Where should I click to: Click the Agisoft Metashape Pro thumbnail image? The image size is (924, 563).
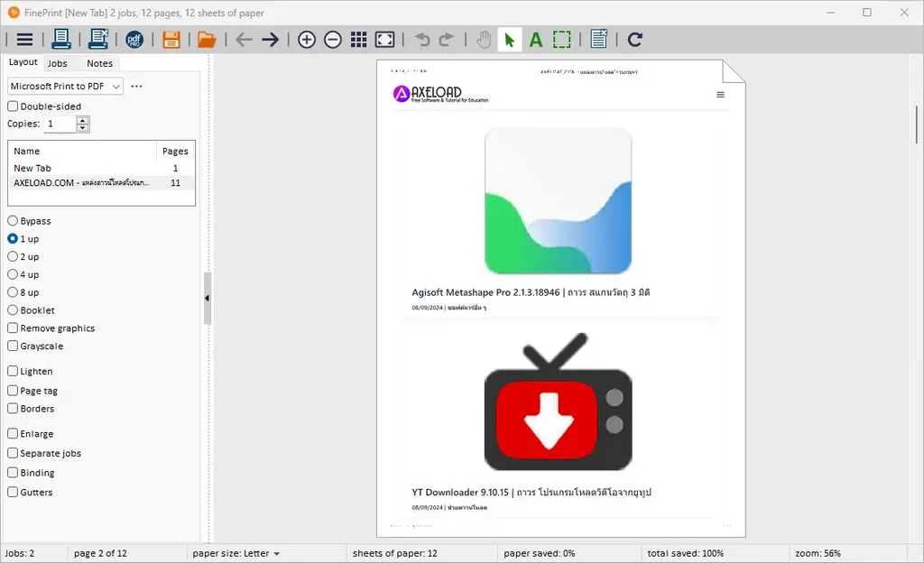pos(558,201)
